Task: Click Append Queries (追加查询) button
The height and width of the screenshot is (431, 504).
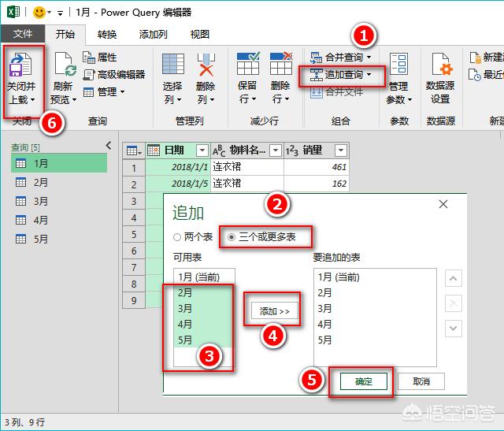Action: 341,75
